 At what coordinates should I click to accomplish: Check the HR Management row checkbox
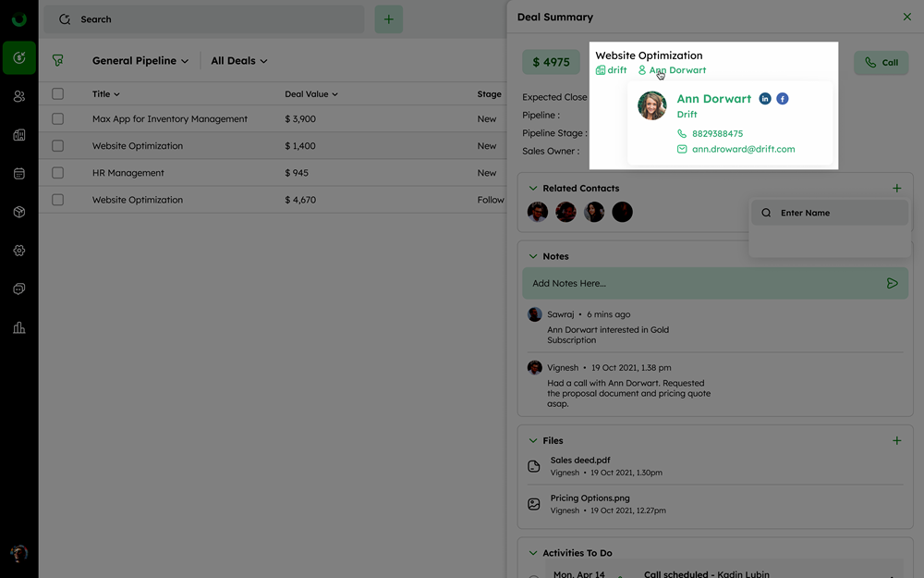tap(57, 173)
